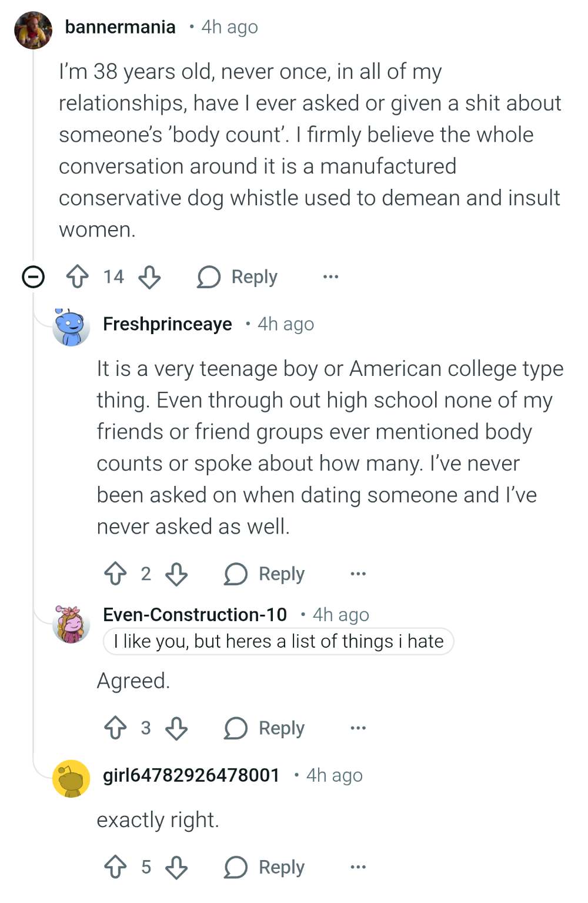The width and height of the screenshot is (588, 903).
Task: Reply to girl64782926478001's comment
Action: (x=265, y=867)
